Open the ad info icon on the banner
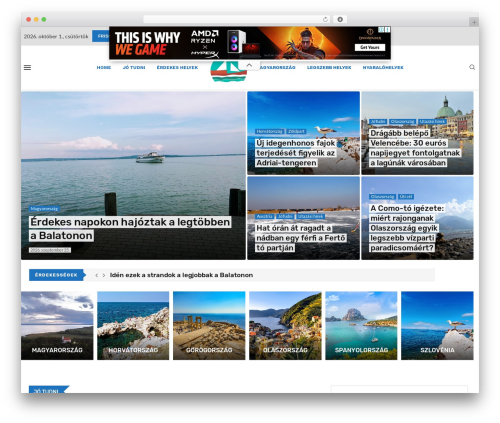Screen dimensions: 500x423 [x=381, y=30]
